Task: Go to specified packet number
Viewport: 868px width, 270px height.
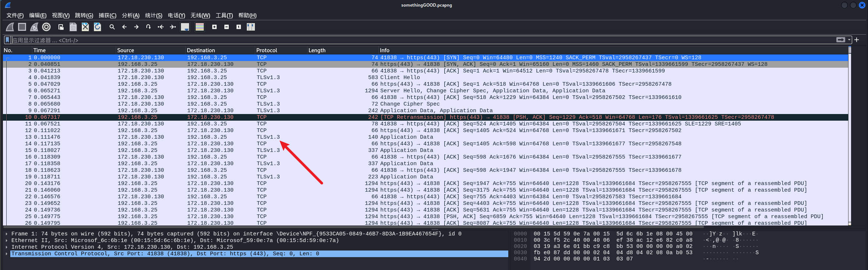Action: (149, 27)
